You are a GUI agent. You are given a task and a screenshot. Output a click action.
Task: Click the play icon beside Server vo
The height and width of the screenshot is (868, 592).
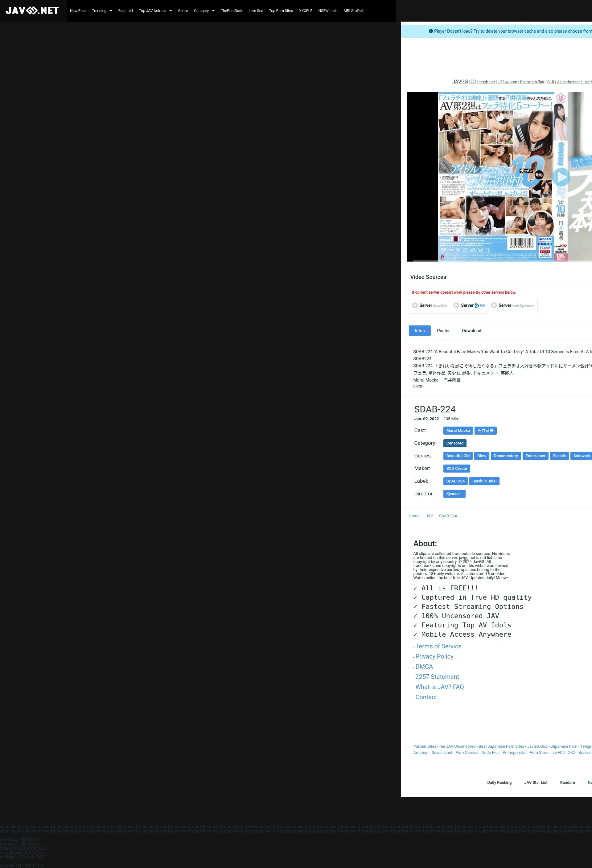pyautogui.click(x=456, y=305)
